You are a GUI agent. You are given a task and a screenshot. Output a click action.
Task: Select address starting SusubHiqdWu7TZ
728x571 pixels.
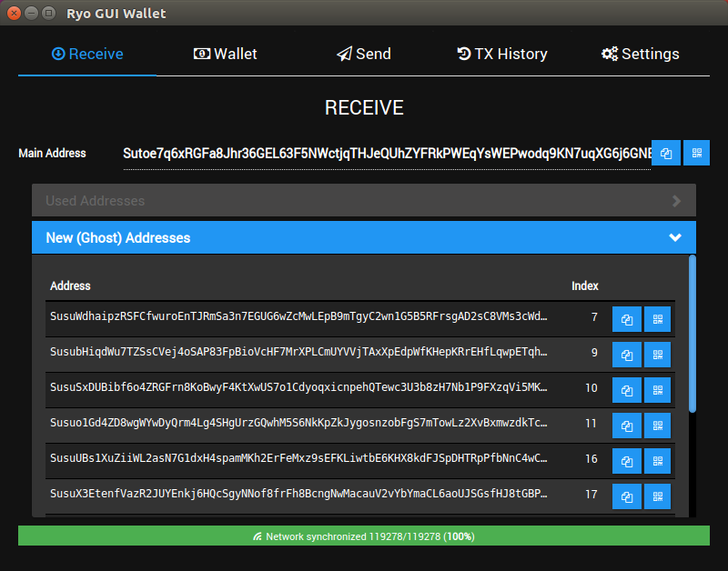[x=298, y=352]
